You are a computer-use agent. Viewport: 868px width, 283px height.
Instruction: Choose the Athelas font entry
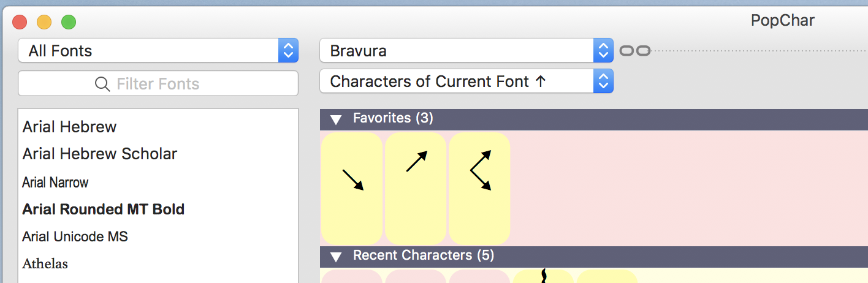coord(45,264)
